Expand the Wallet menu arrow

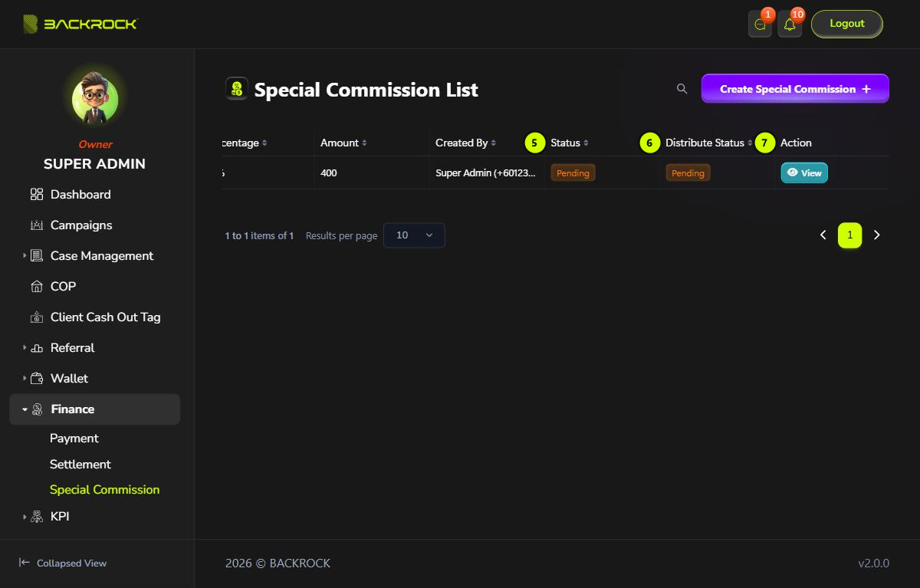click(25, 379)
